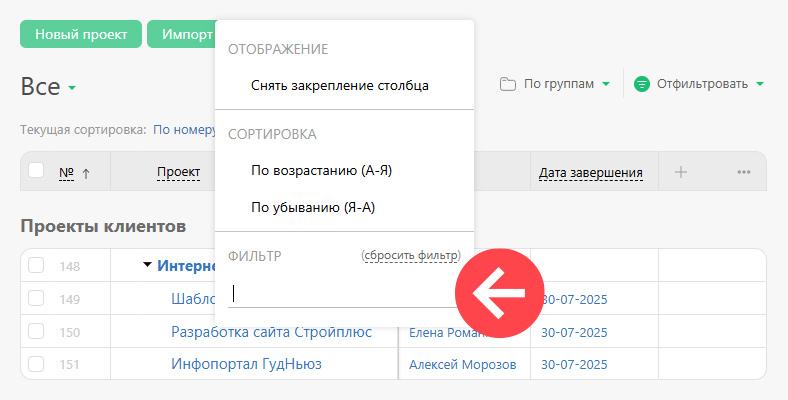The height and width of the screenshot is (400, 788).
Task: Click the Проект column header
Action: point(178,172)
